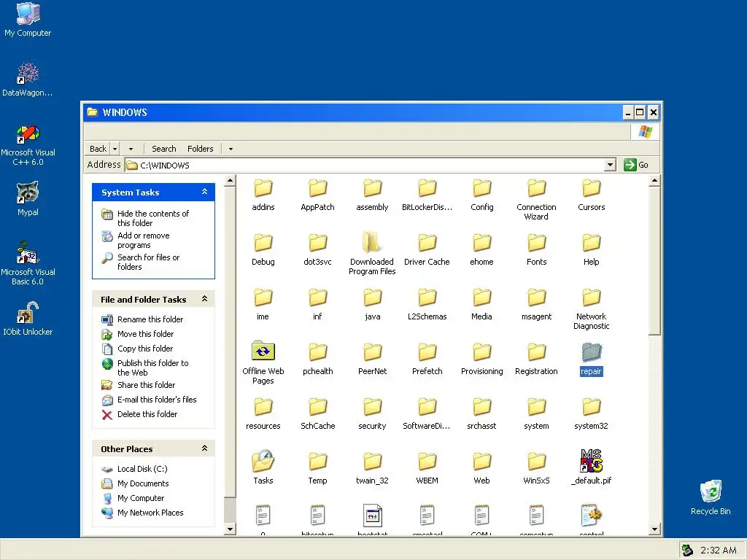Toggle the Folders pane button
Screen dimensions: 747x560
click(x=200, y=149)
